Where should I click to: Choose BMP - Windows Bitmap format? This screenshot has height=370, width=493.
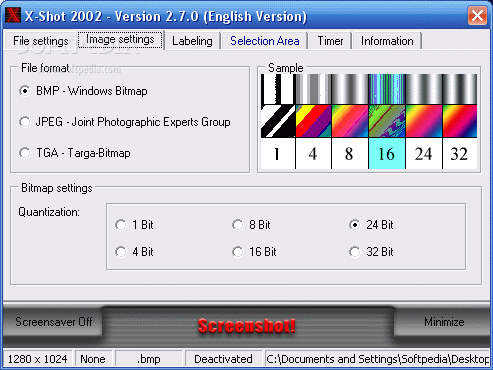click(x=83, y=91)
